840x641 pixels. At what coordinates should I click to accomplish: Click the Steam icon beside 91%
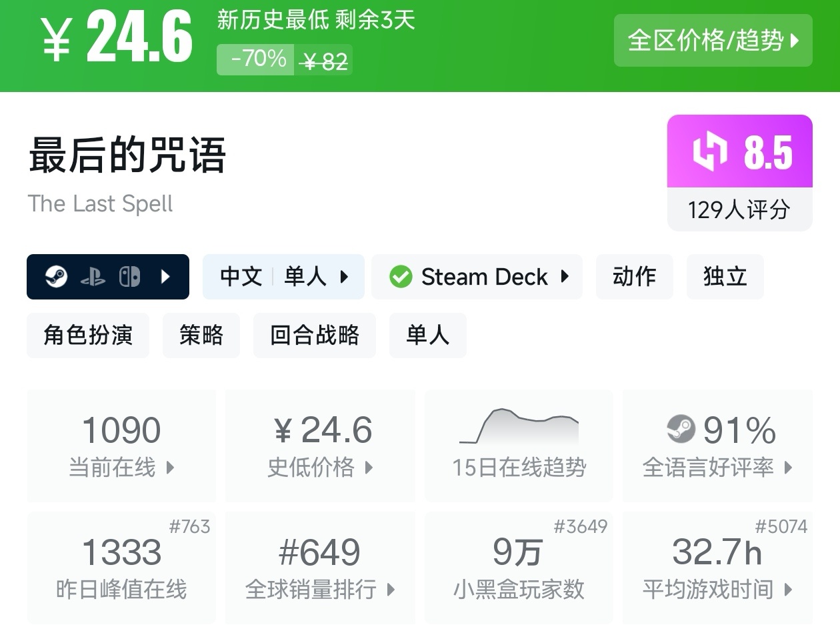click(681, 429)
